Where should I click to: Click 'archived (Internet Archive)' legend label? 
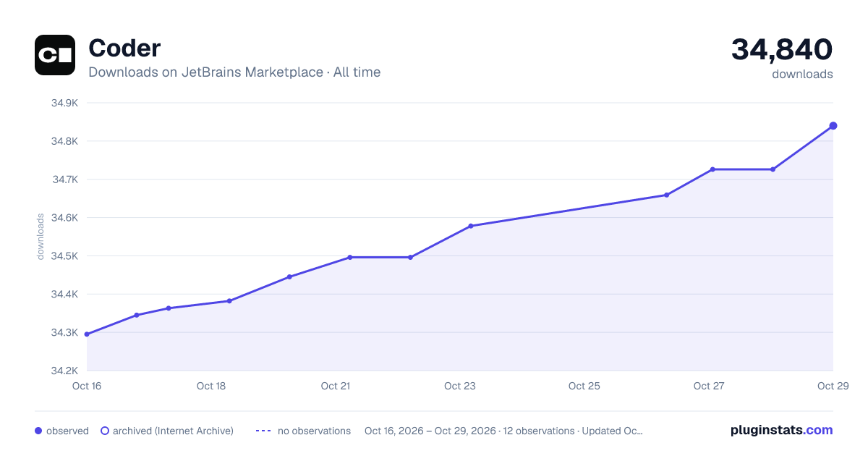173,431
